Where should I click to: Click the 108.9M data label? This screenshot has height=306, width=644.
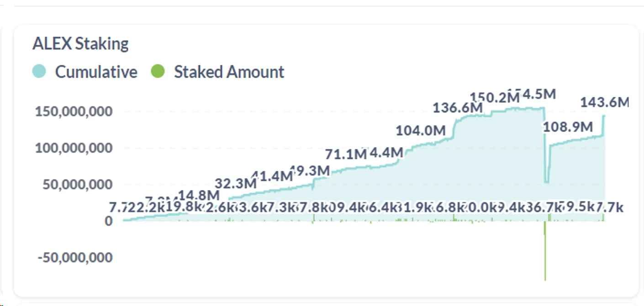click(x=568, y=127)
